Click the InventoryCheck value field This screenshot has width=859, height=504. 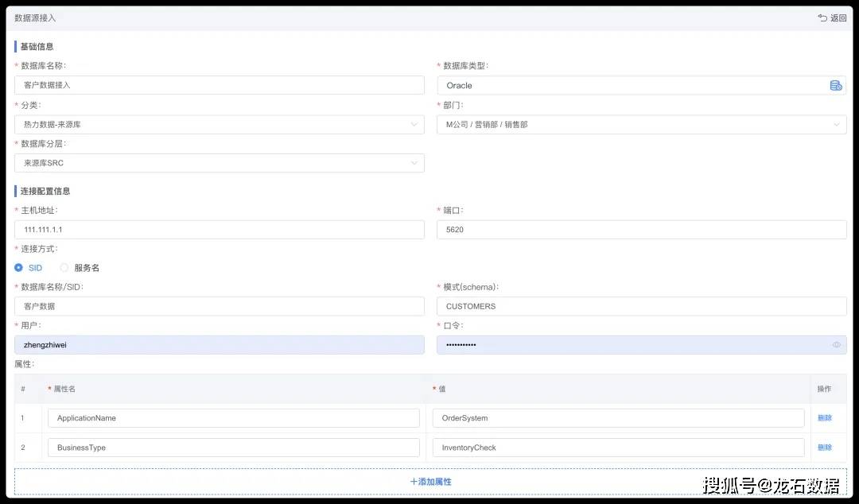[618, 448]
